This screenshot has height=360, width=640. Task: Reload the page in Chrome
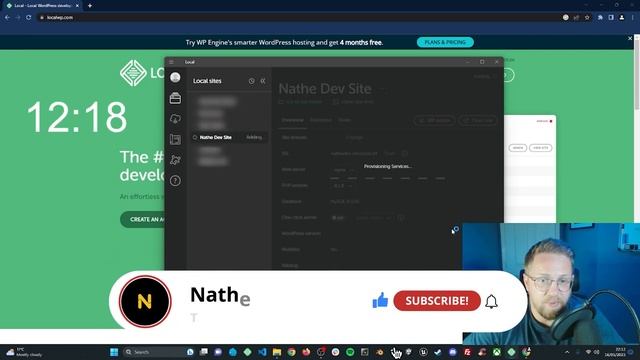[29, 18]
